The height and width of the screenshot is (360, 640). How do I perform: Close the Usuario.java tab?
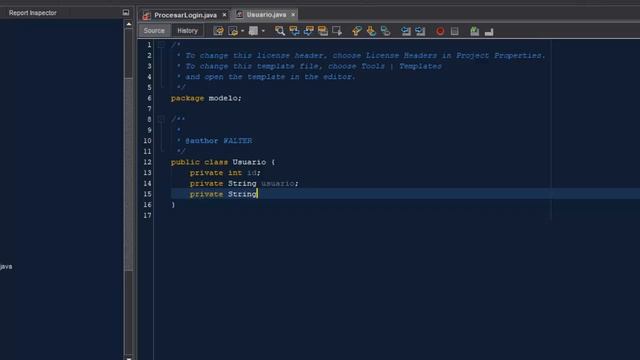293,15
